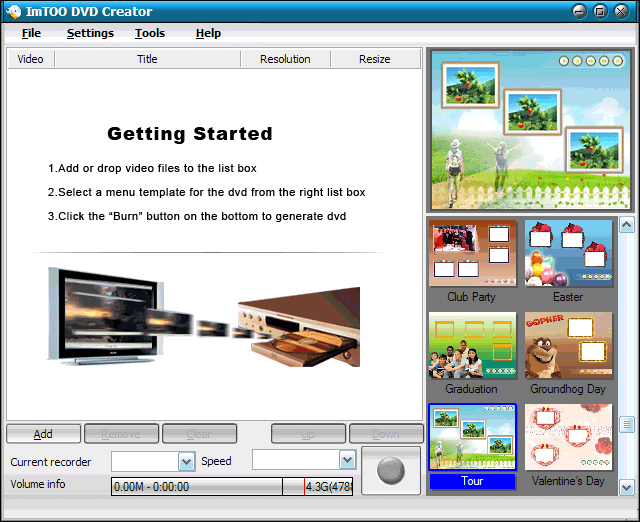The width and height of the screenshot is (640, 522).
Task: Click the ImTOO DVD Creator title icon
Action: tap(14, 11)
